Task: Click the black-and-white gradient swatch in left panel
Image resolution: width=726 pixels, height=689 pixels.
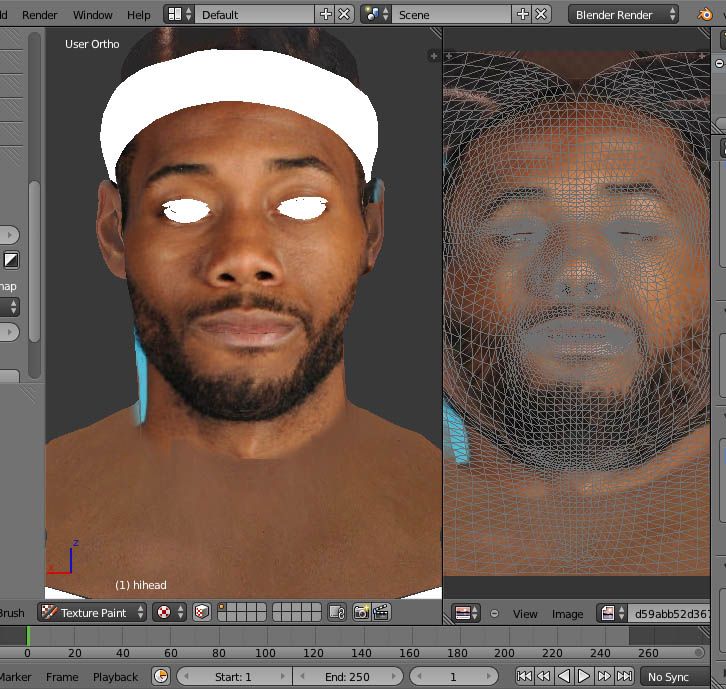Action: click(x=11, y=260)
